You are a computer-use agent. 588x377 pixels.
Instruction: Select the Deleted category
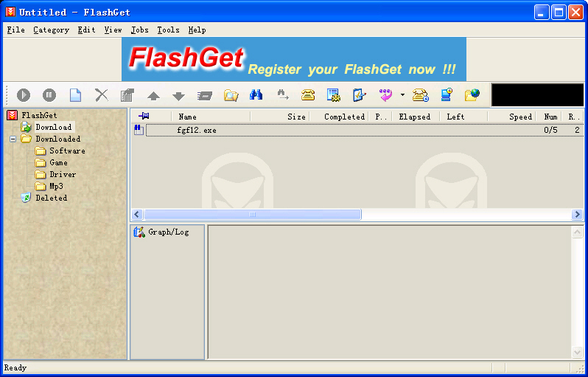coord(51,198)
